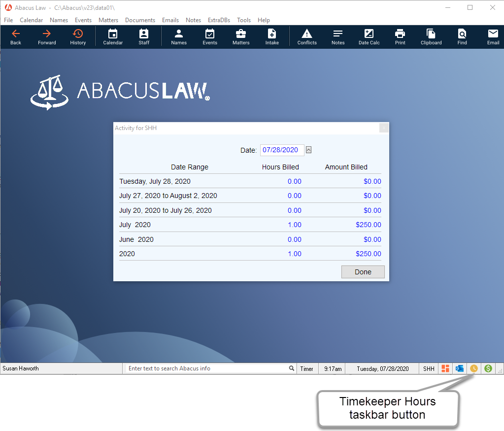504x431 pixels.
Task: Open the Notes toolbar icon
Action: click(338, 37)
